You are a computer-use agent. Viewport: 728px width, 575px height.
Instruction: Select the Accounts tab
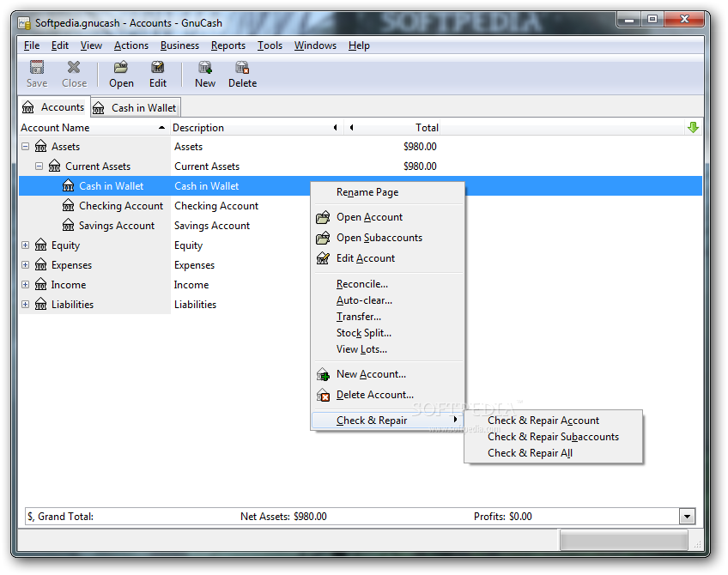tap(54, 107)
